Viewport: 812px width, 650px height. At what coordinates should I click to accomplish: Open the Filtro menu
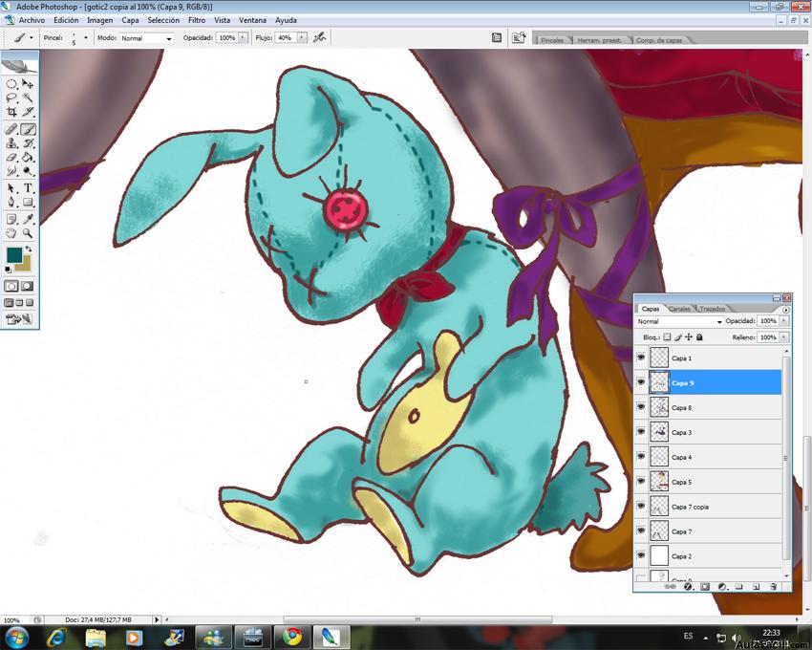(x=197, y=20)
